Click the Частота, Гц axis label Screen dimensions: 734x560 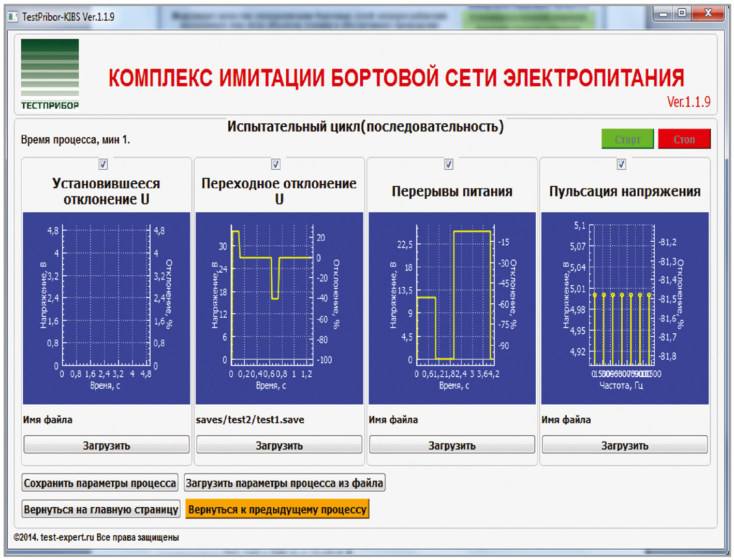[621, 386]
